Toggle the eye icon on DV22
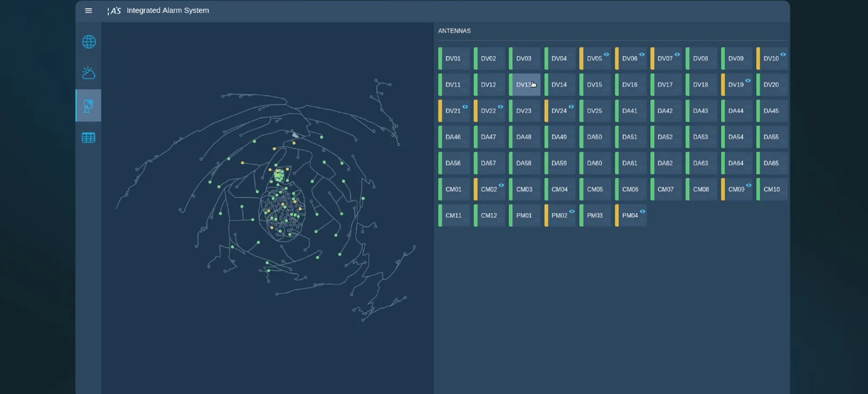Screen dimensions: 868x394 (x=500, y=107)
